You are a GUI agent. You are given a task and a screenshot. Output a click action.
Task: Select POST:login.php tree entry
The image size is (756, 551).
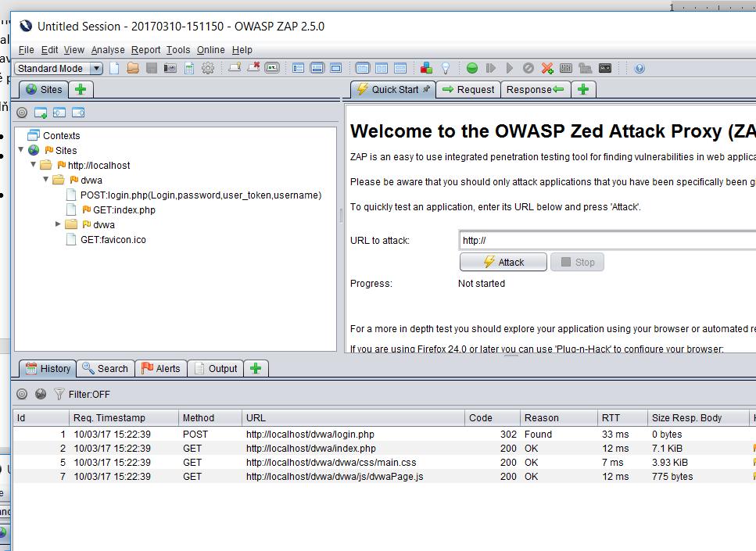[201, 195]
